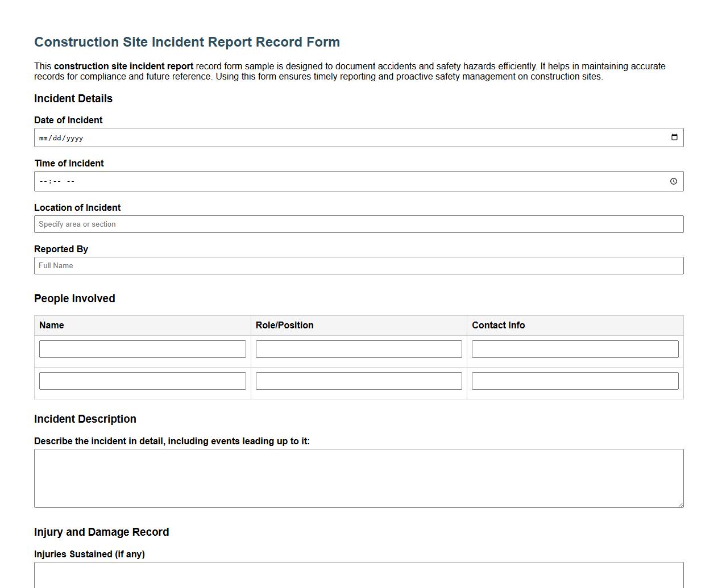Click the first Role/Position field
This screenshot has width=718, height=588.
point(358,348)
